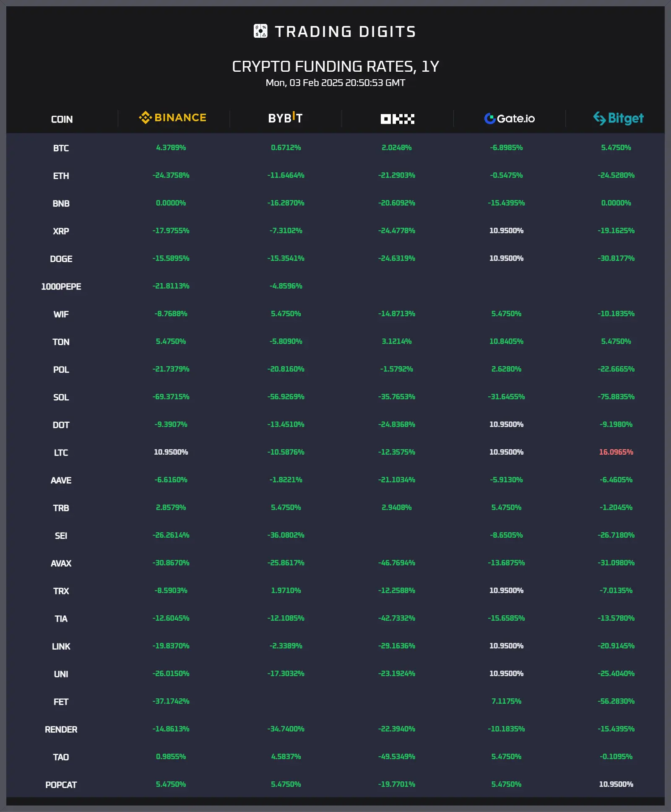Click POPCAT Bitget rate 10.9500%
The width and height of the screenshot is (671, 812).
click(616, 784)
